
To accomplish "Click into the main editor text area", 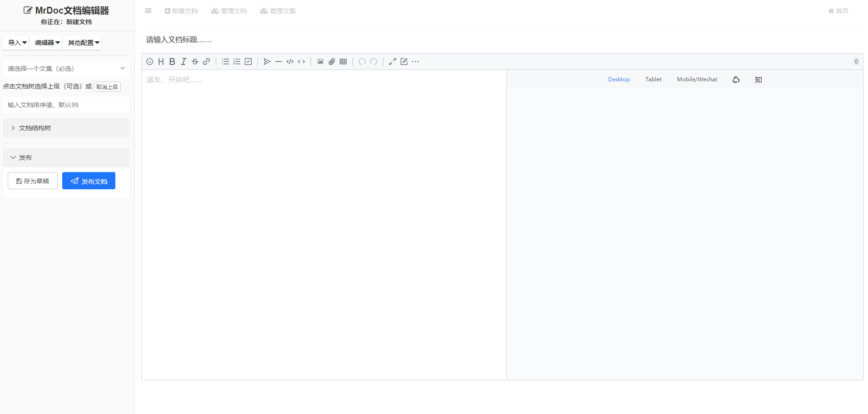I will (x=324, y=225).
